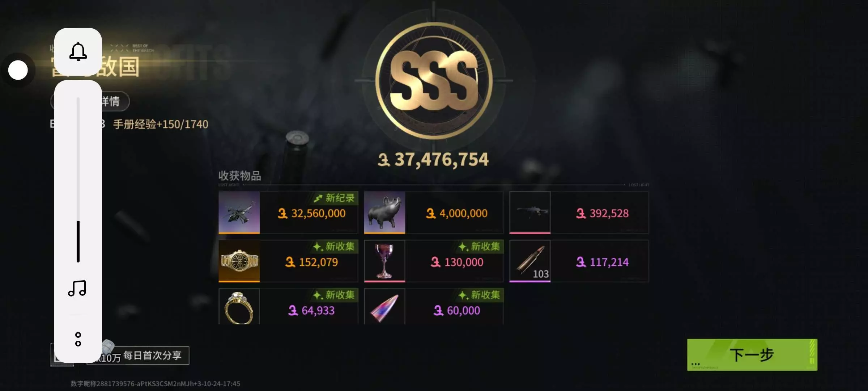Open the volume panel more options dots
868x391 pixels.
pyautogui.click(x=78, y=339)
